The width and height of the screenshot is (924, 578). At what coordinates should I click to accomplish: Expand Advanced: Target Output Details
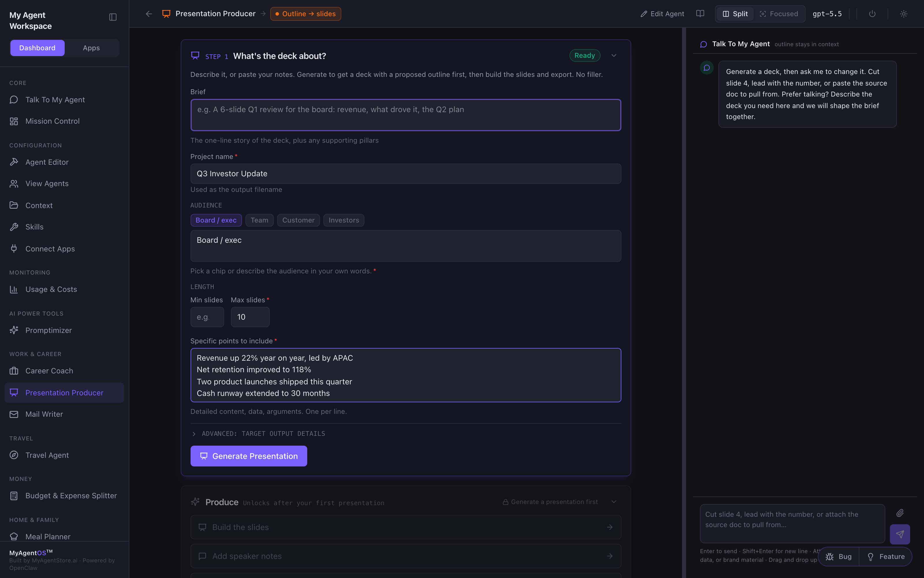pyautogui.click(x=258, y=433)
